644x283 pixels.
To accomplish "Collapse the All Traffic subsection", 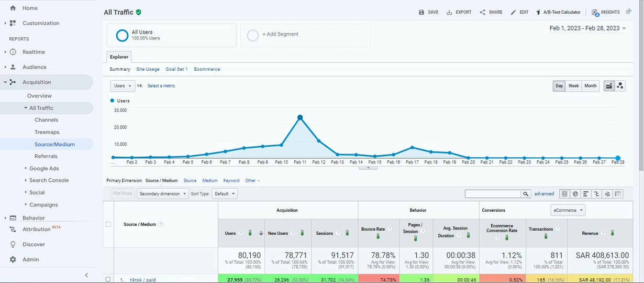I will 26,108.
